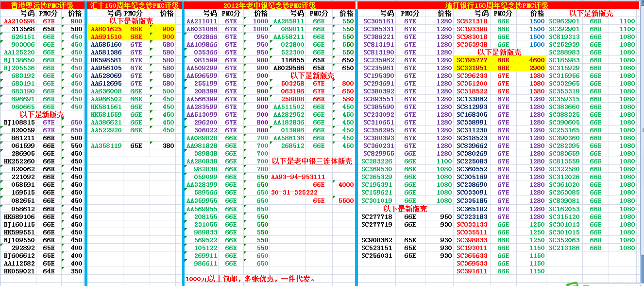
Task: Click serial number AA585160
Action: click(x=106, y=45)
